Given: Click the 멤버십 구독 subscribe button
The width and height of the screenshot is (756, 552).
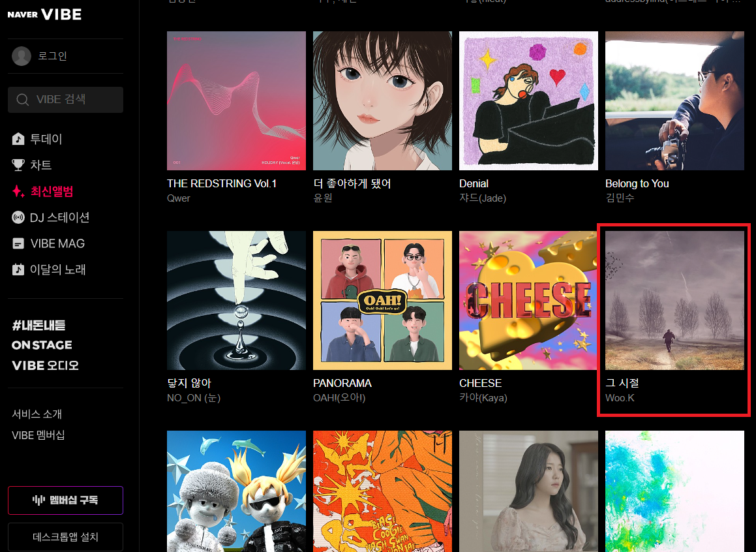Looking at the screenshot, I should tap(66, 500).
